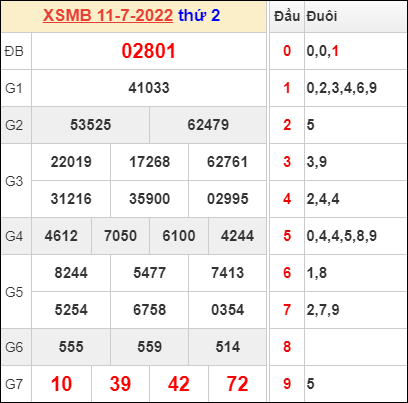Select head digit 8 in Đầu column

pyautogui.click(x=287, y=347)
